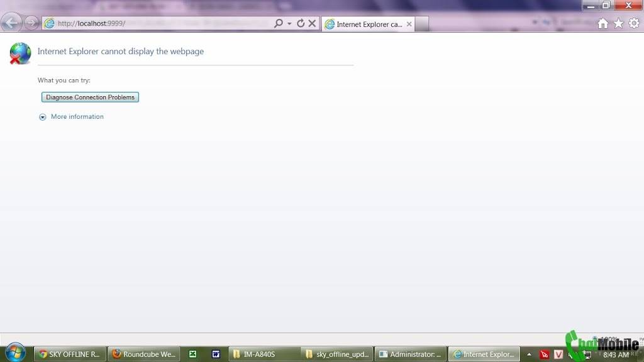Go to the Home page icon

pyautogui.click(x=602, y=23)
